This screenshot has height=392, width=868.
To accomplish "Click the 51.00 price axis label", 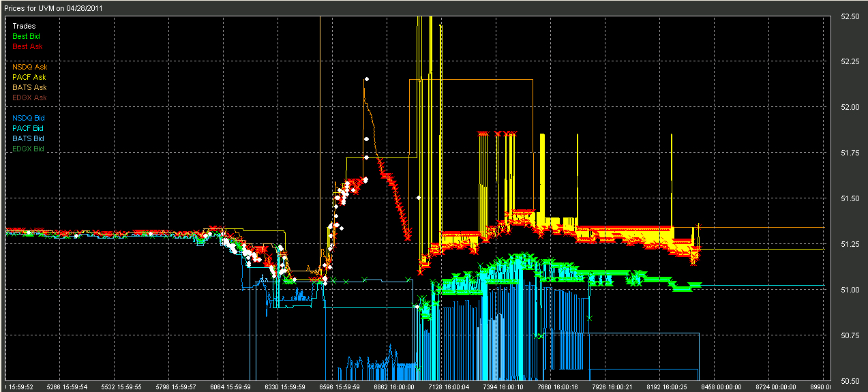I will coord(850,290).
